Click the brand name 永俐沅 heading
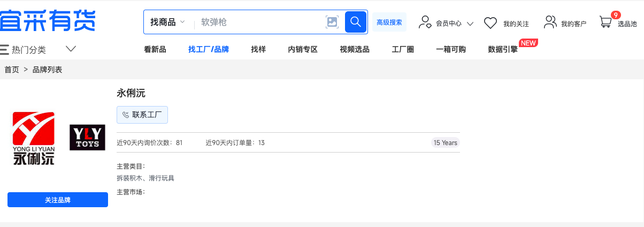644x227 pixels. click(131, 93)
